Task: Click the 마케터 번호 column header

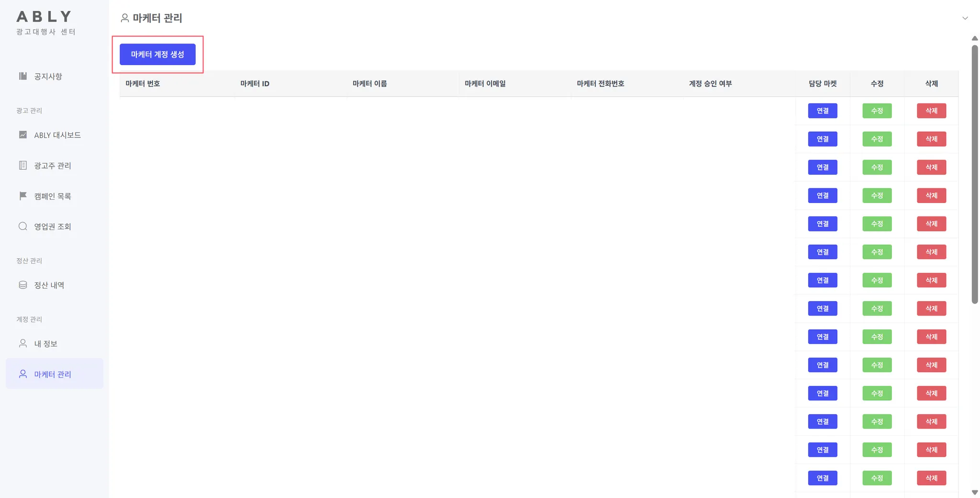Action: 143,83
